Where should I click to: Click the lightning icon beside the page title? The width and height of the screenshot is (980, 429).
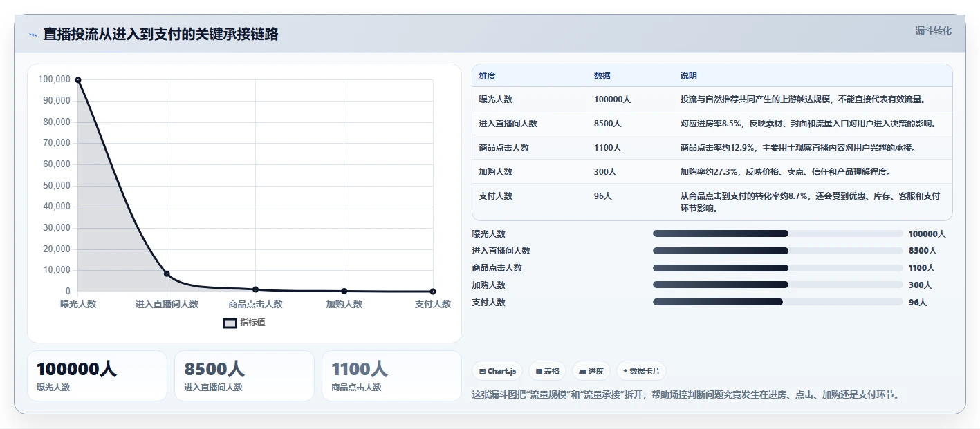(x=33, y=35)
